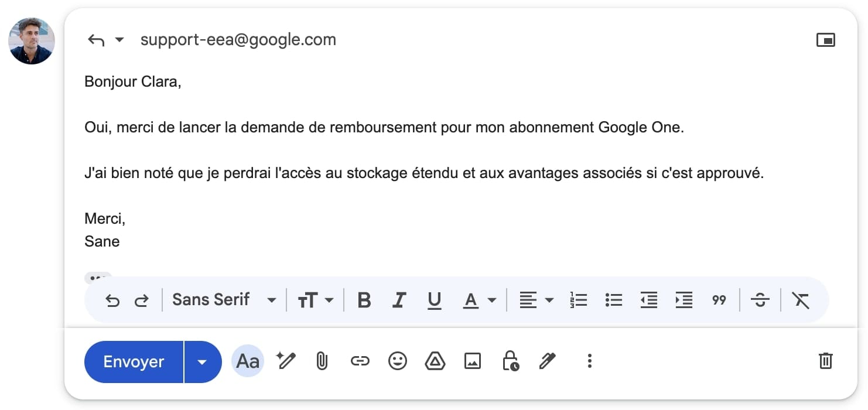Image resolution: width=868 pixels, height=410 pixels.
Task: Open the text size menu
Action: point(315,300)
